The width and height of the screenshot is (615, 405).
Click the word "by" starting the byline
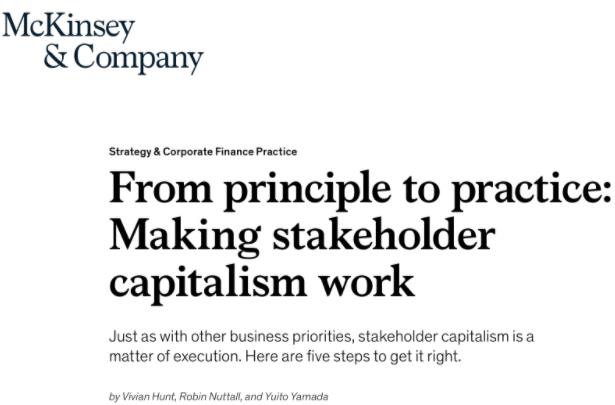click(x=113, y=396)
